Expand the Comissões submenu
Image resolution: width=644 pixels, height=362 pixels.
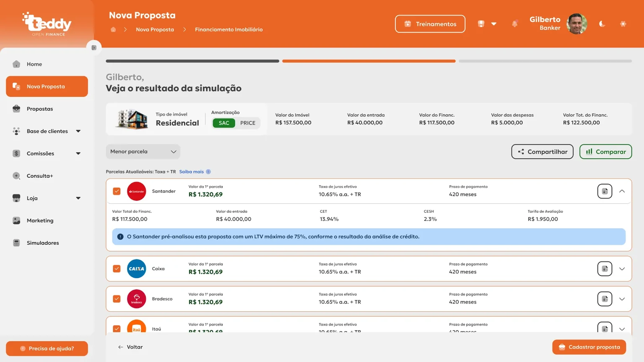[x=78, y=153]
